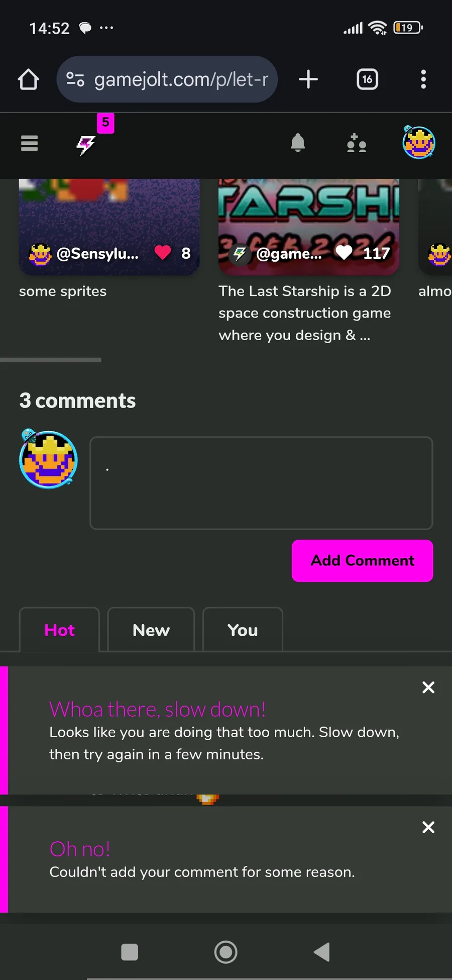Image resolution: width=452 pixels, height=980 pixels.
Task: Tap the Game Jolt lightning bolt logo
Action: (86, 145)
